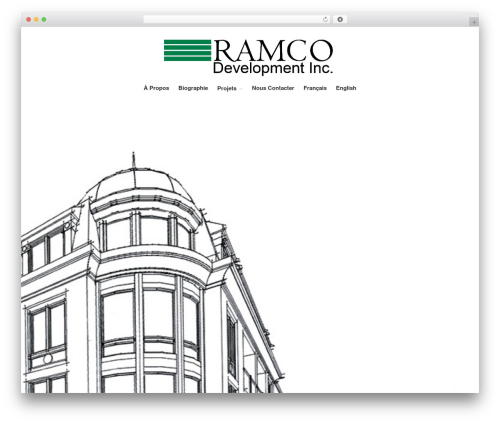The height and width of the screenshot is (423, 500).
Task: Open the À Propos menu item
Action: click(156, 88)
